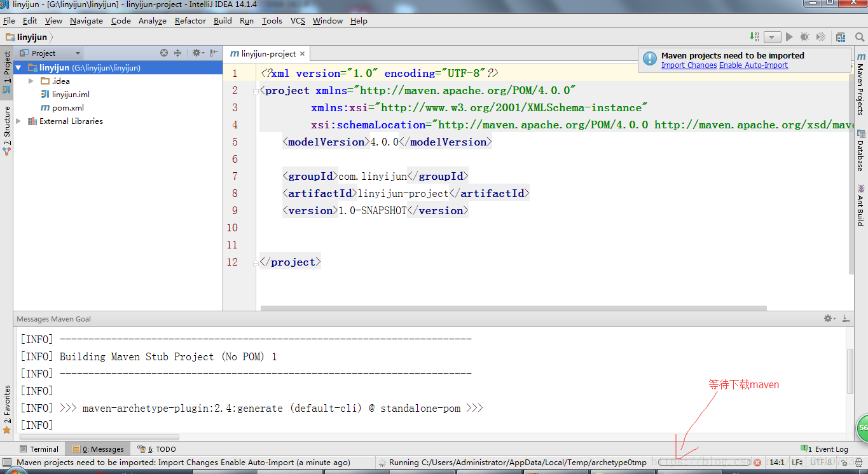868x474 pixels.
Task: Click the editor horizontal scrollbar
Action: coord(513,308)
